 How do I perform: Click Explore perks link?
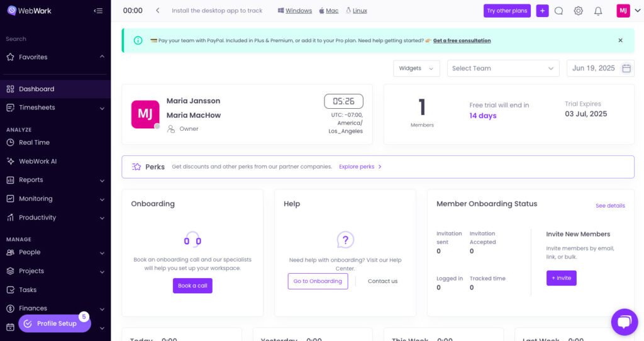pos(360,167)
